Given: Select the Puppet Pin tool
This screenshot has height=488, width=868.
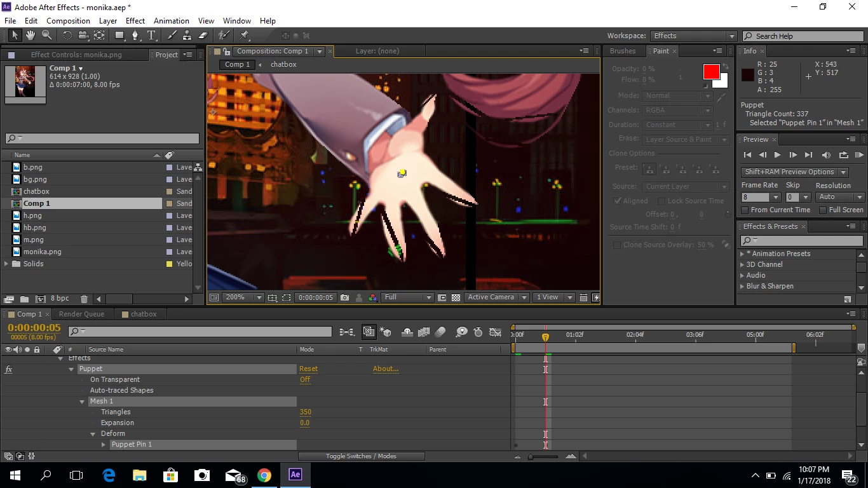Looking at the screenshot, I should (245, 36).
